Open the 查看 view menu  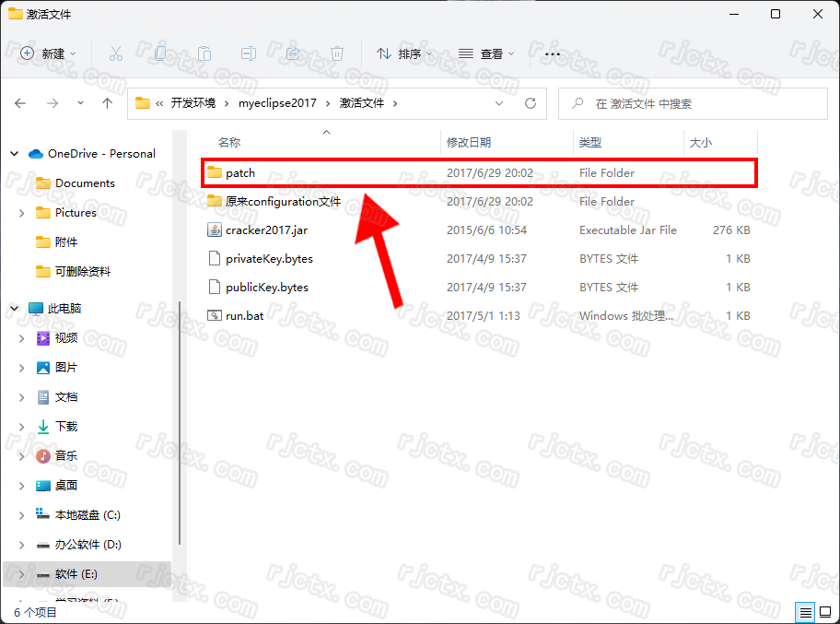coord(487,53)
